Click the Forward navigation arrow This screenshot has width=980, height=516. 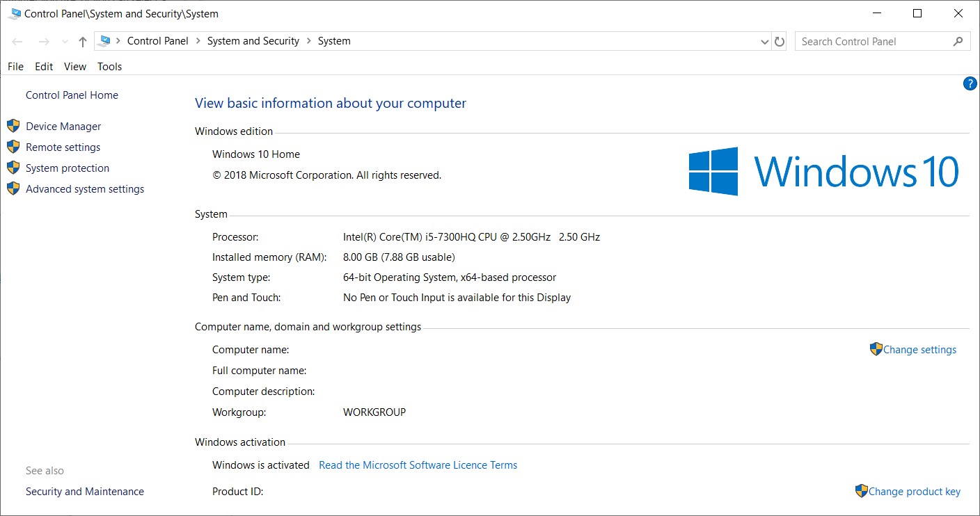point(43,42)
